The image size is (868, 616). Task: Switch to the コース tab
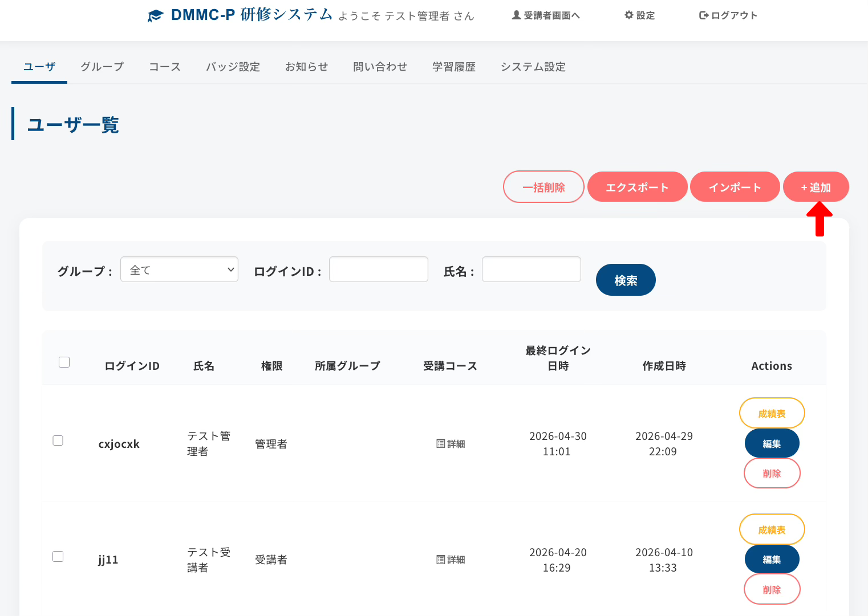(x=165, y=67)
